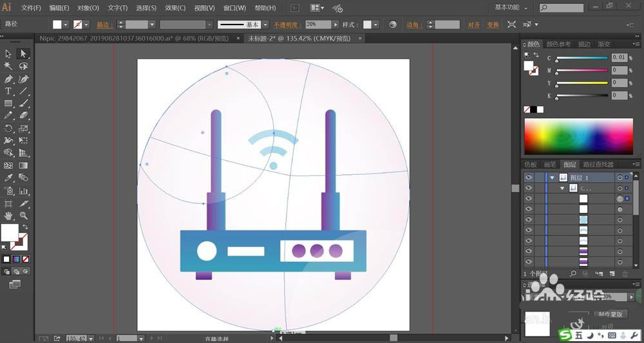Select the Paintbrush tool

tap(23, 104)
